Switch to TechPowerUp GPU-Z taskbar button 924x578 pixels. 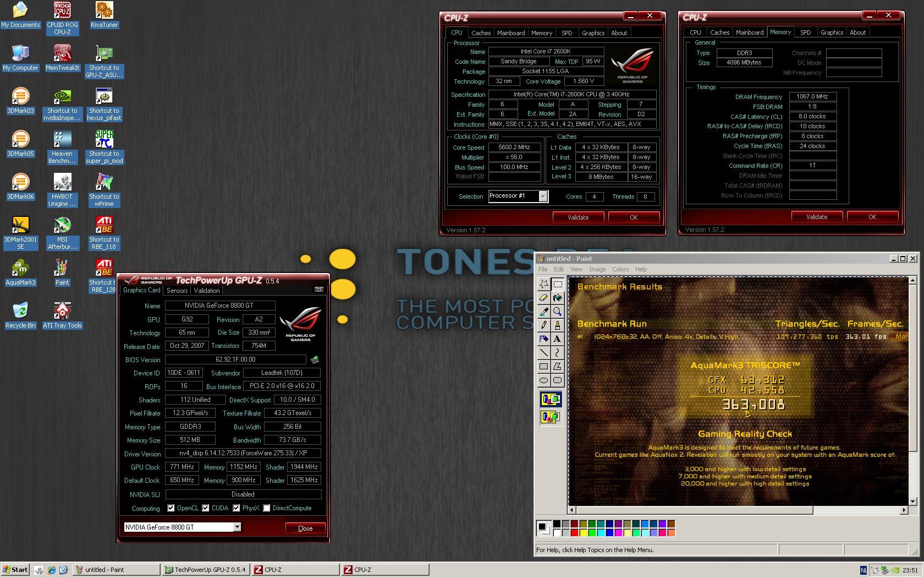point(206,570)
